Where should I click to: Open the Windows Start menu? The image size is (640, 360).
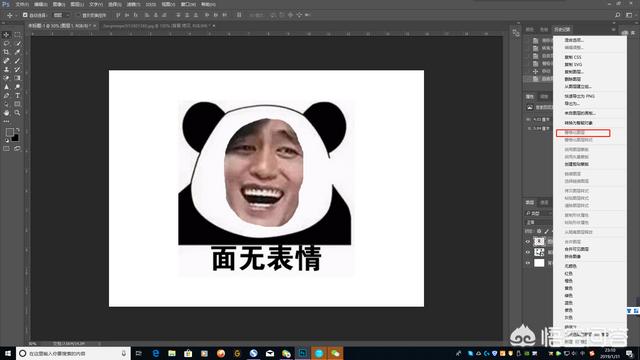8,353
